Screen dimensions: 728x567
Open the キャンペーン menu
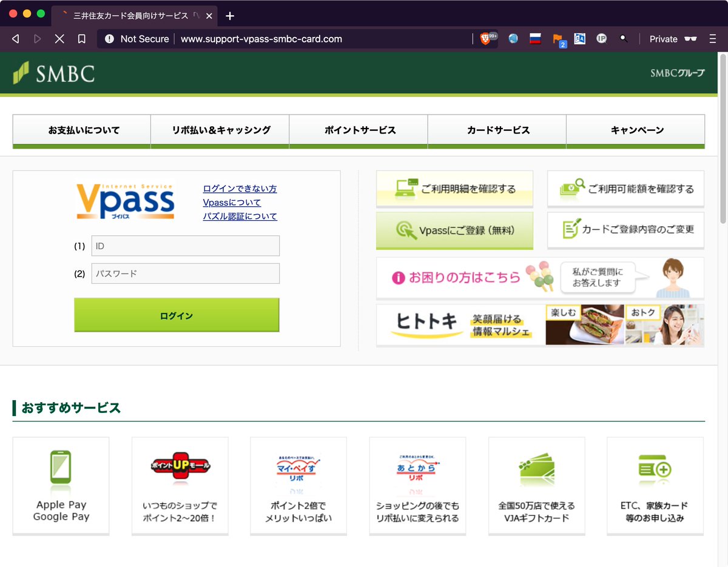636,131
